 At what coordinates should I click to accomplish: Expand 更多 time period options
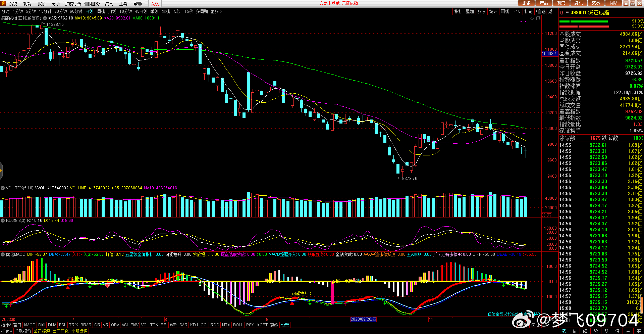pyautogui.click(x=216, y=11)
